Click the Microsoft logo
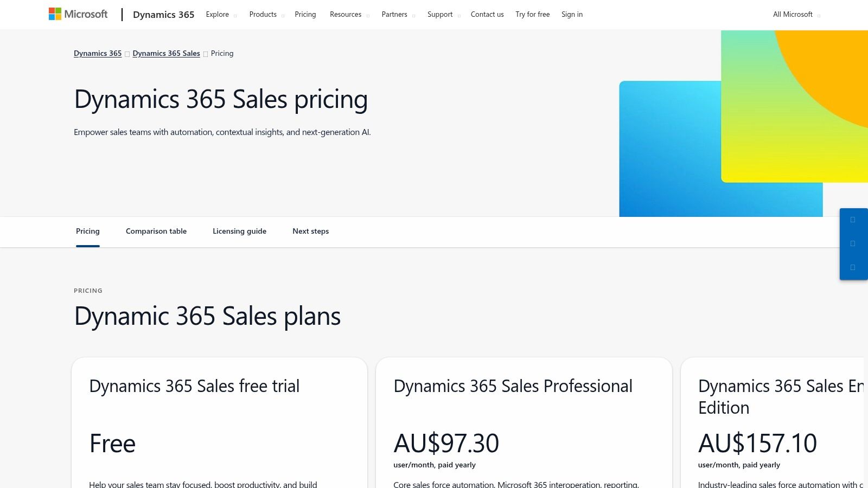868x488 pixels. pyautogui.click(x=78, y=14)
